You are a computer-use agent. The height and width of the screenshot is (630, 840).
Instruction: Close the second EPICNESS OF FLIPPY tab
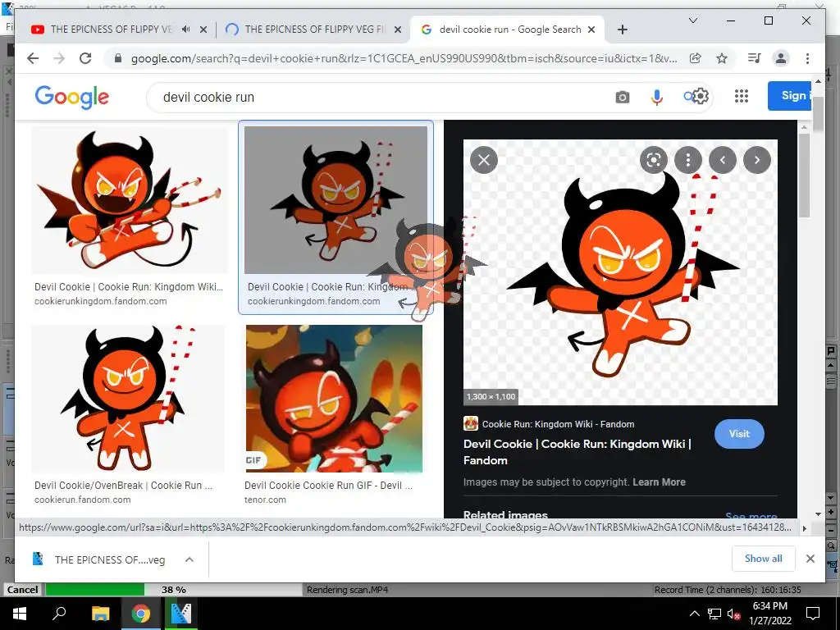(x=398, y=30)
